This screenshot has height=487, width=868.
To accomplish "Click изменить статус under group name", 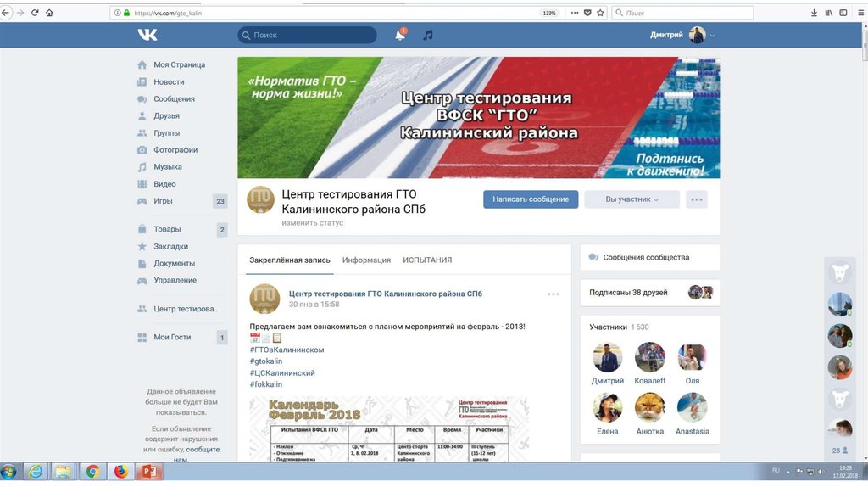I will [312, 223].
